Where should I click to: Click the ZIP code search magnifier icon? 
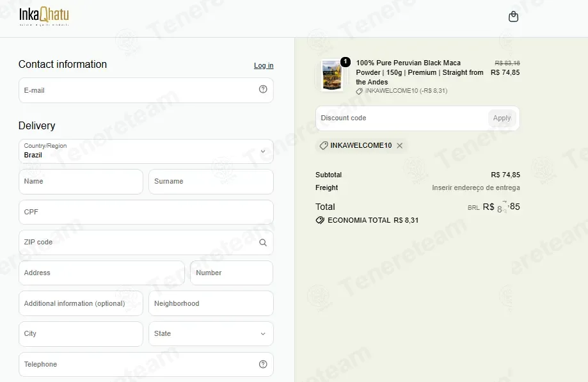263,243
